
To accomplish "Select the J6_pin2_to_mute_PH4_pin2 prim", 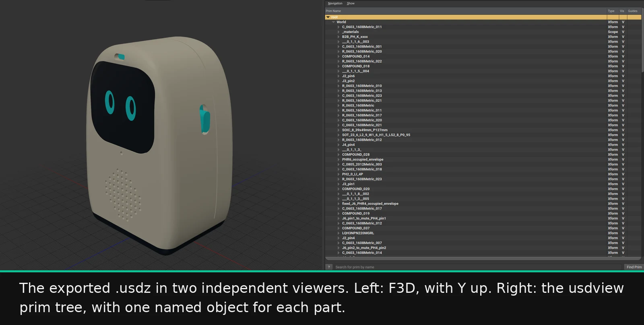I will coord(483,248).
